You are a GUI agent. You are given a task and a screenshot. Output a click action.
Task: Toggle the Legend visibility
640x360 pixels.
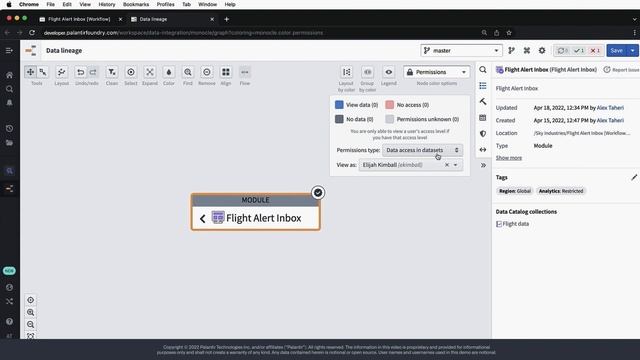(x=389, y=72)
